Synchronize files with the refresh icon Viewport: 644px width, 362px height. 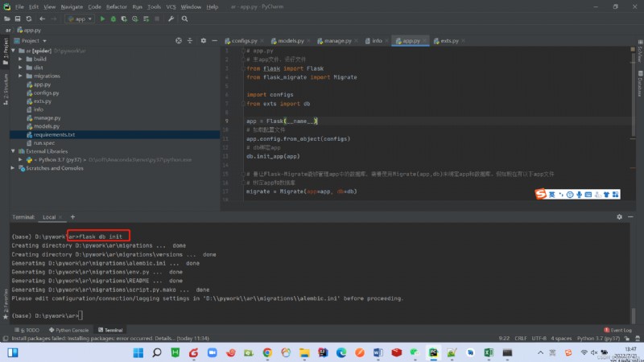(x=29, y=19)
